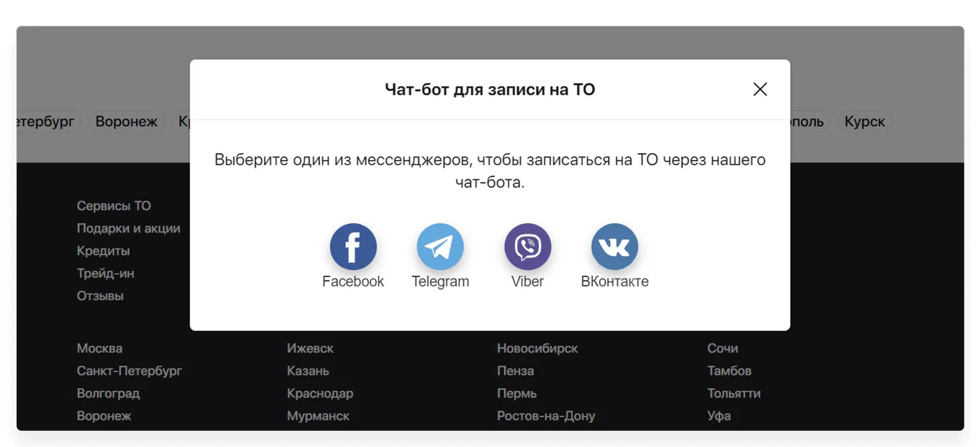Choose Воронеж in the footer city list
This screenshot has height=447, width=980.
tap(104, 416)
